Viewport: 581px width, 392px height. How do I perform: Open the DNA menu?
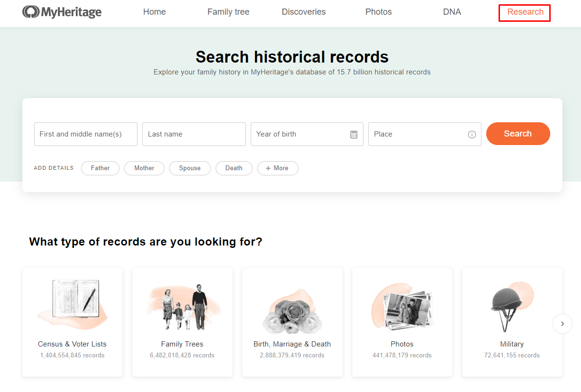(x=452, y=12)
